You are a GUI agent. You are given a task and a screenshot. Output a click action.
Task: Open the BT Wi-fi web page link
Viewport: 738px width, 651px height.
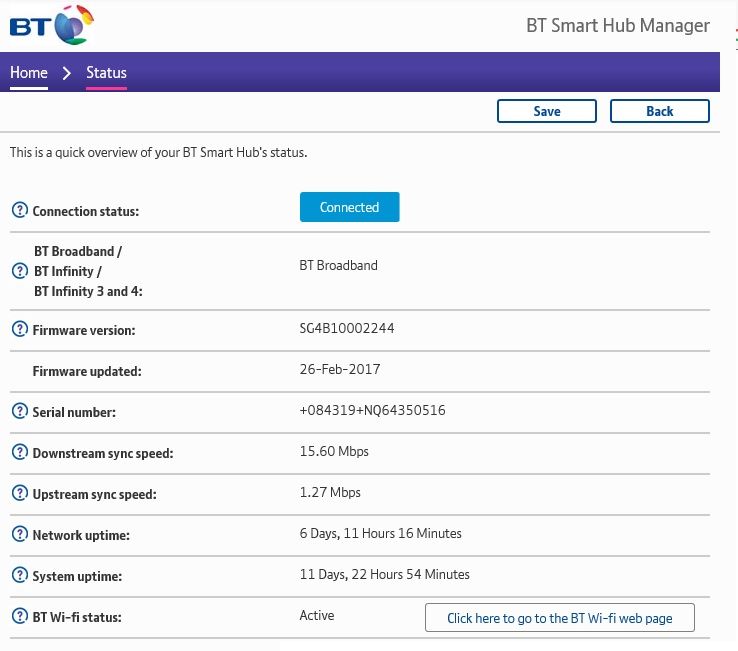560,618
